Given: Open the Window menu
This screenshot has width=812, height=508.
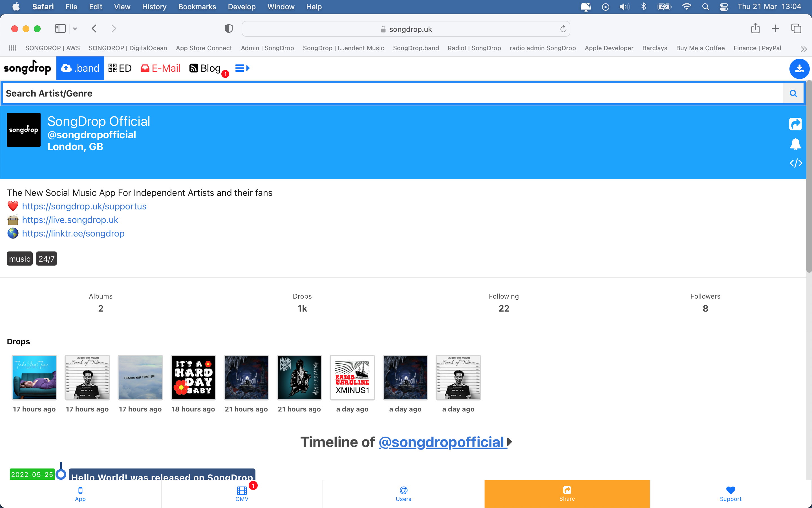Looking at the screenshot, I should (281, 7).
